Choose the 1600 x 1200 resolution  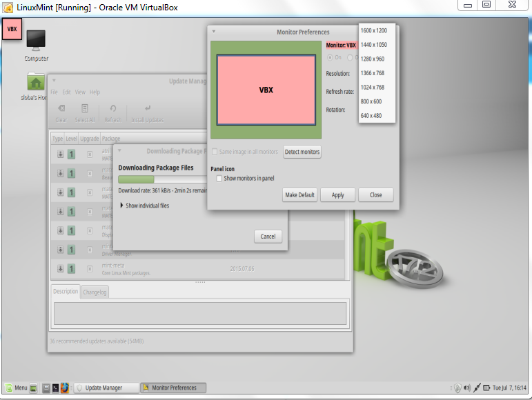[x=377, y=30]
